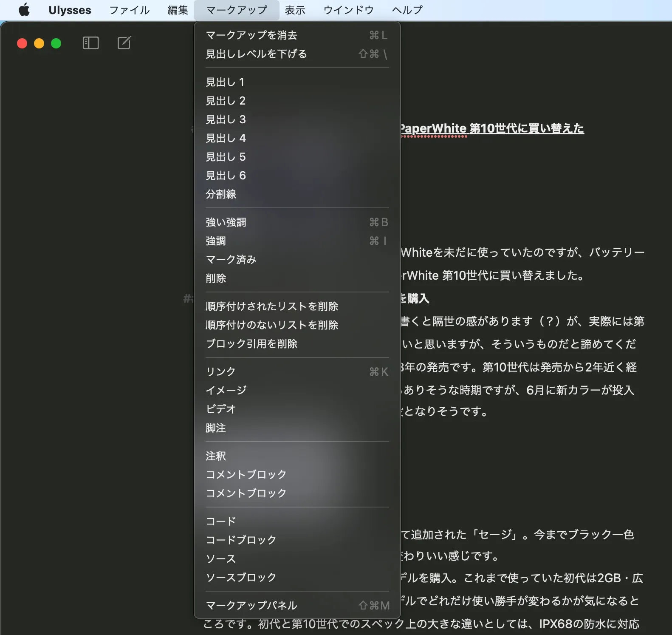Screen dimensions: 672x635
Task: Open the ファイル menu
Action: (x=130, y=10)
